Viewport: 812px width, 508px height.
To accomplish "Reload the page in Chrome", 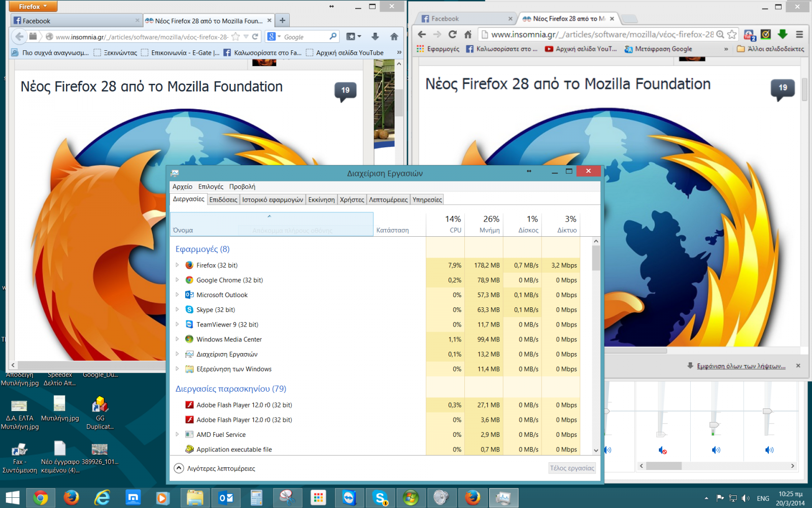I will tap(453, 35).
